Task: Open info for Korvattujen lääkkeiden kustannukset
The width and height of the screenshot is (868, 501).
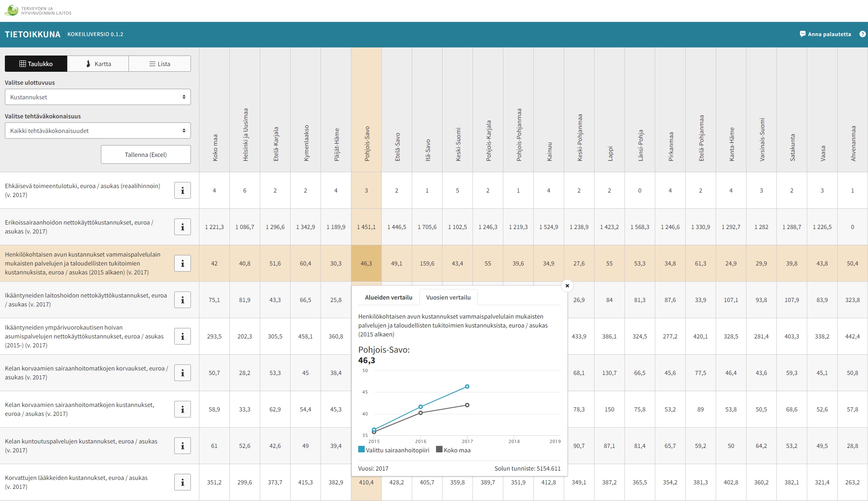Action: click(182, 482)
